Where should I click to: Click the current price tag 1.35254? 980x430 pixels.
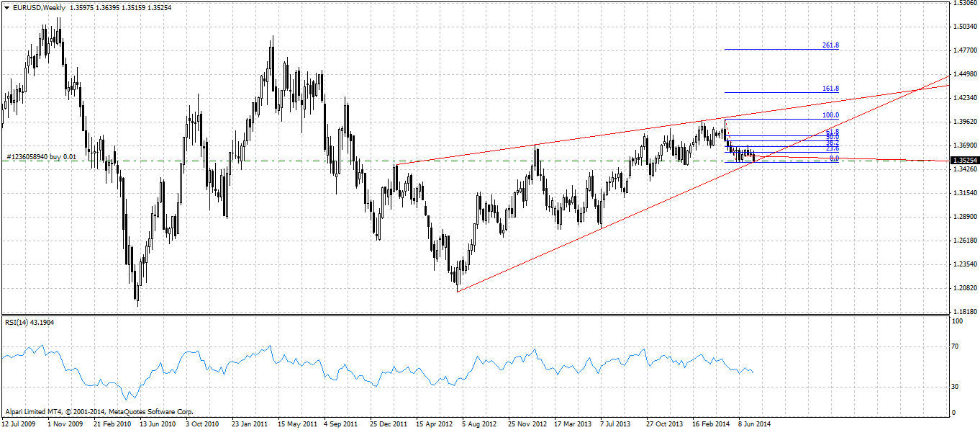[964, 161]
